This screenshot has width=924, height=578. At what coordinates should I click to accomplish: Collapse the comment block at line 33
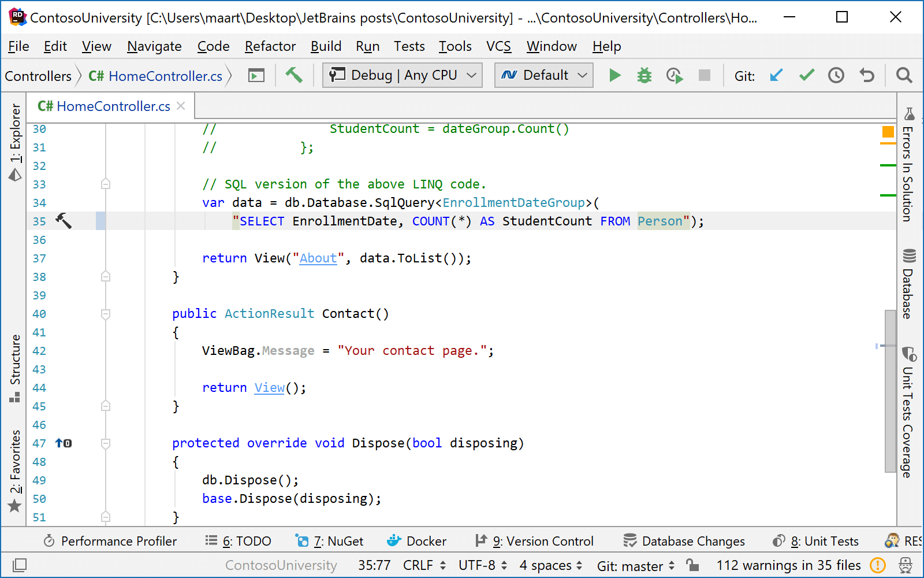click(x=106, y=184)
